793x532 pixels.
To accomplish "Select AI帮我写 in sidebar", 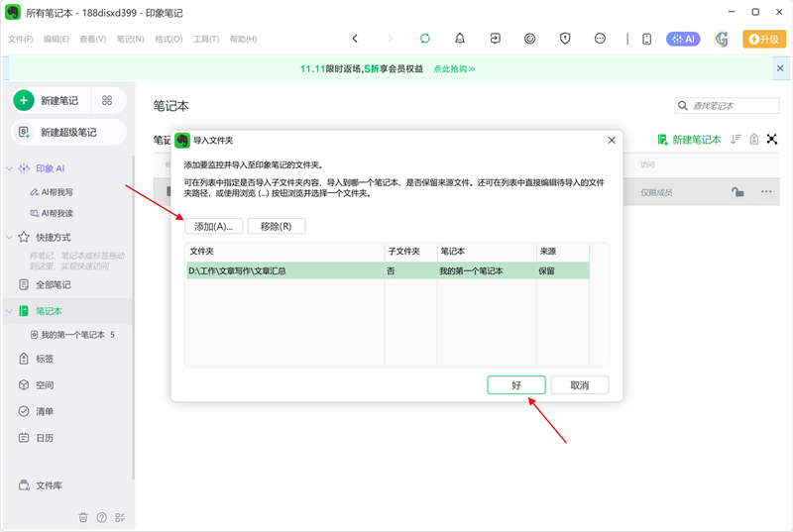I will 52,192.
